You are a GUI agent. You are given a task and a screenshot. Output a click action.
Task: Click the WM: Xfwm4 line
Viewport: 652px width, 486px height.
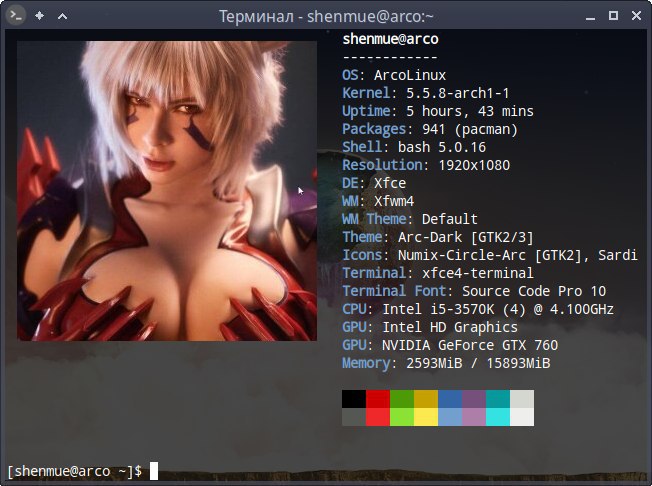click(x=378, y=201)
